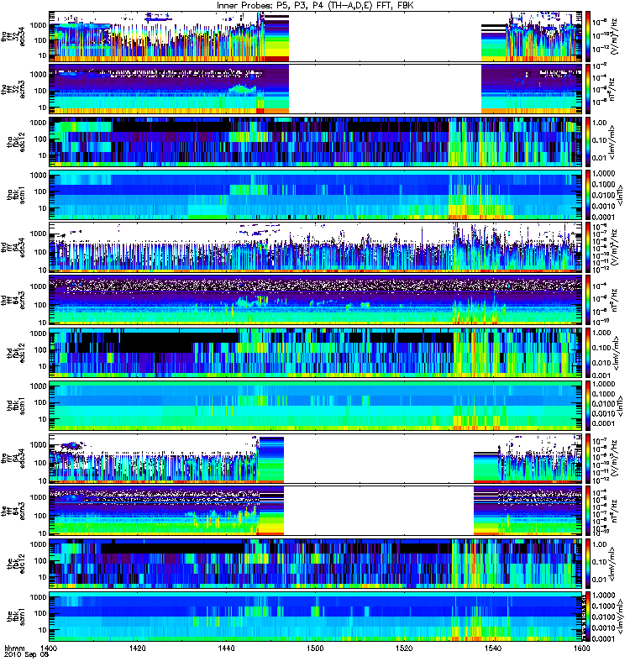Click the 1440 time tick label
The height and width of the screenshot is (672, 630).
(226, 648)
